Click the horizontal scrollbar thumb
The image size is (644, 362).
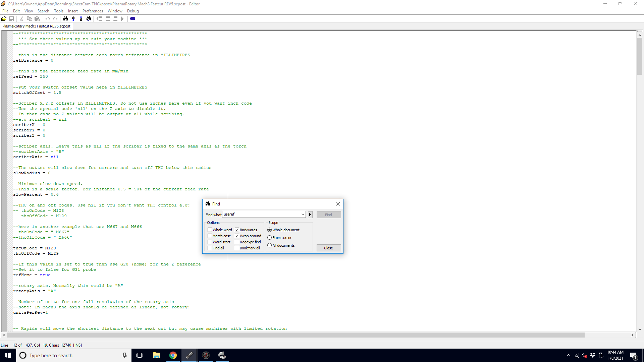(296, 335)
